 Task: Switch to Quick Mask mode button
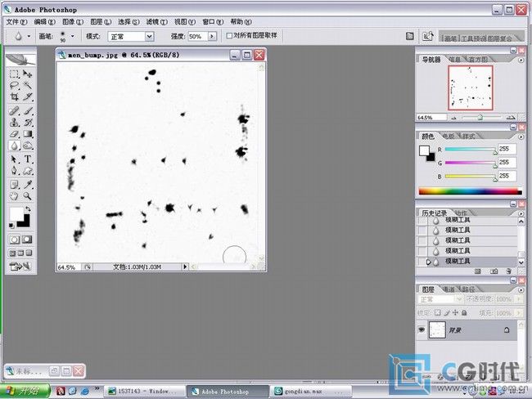(x=27, y=240)
